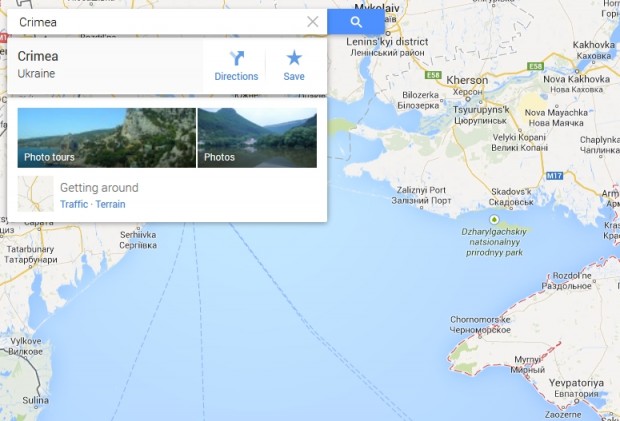
Task: Click the Directions arrow icon
Action: pyautogui.click(x=236, y=58)
